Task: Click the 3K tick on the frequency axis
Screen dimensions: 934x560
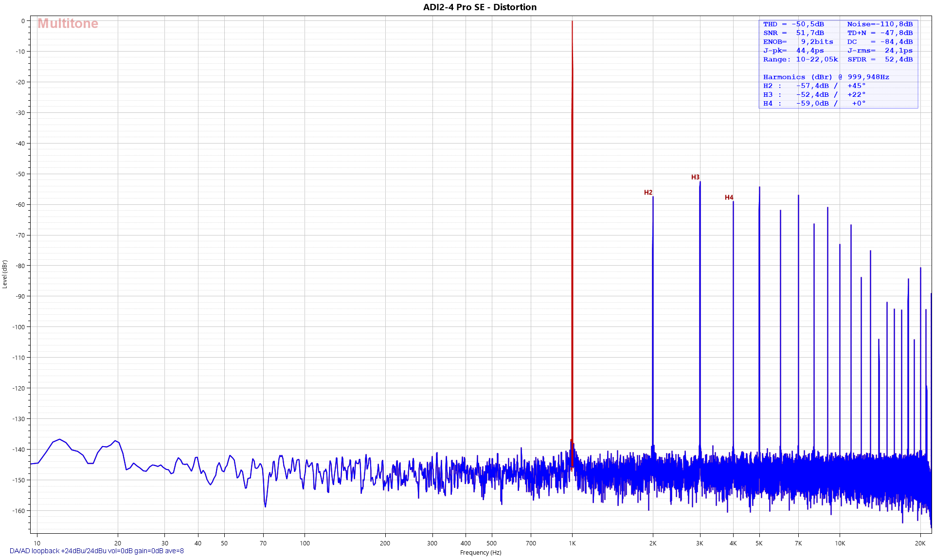Action: (700, 543)
